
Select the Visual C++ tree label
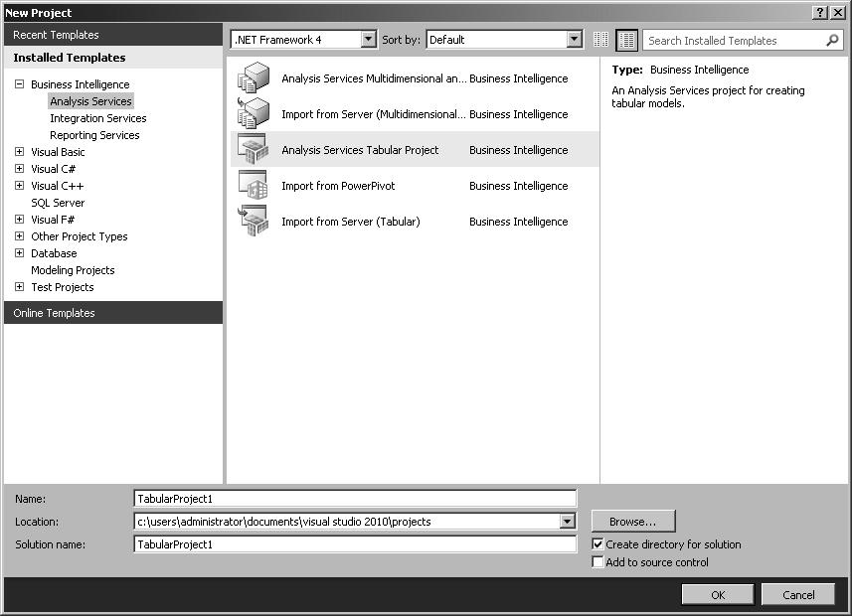tap(57, 185)
